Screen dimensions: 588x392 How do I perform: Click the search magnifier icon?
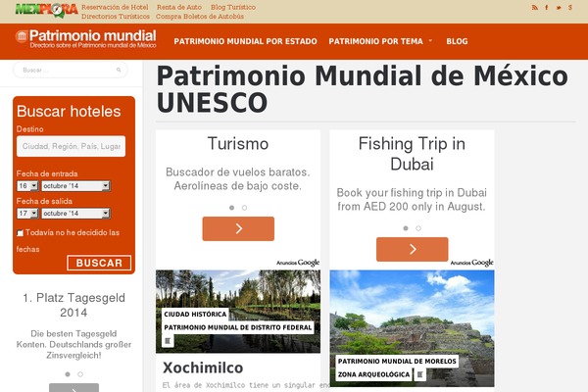pos(119,70)
